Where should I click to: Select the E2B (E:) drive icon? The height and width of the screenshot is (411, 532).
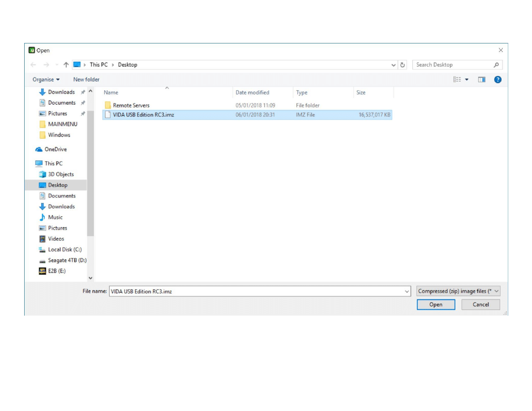coord(43,271)
